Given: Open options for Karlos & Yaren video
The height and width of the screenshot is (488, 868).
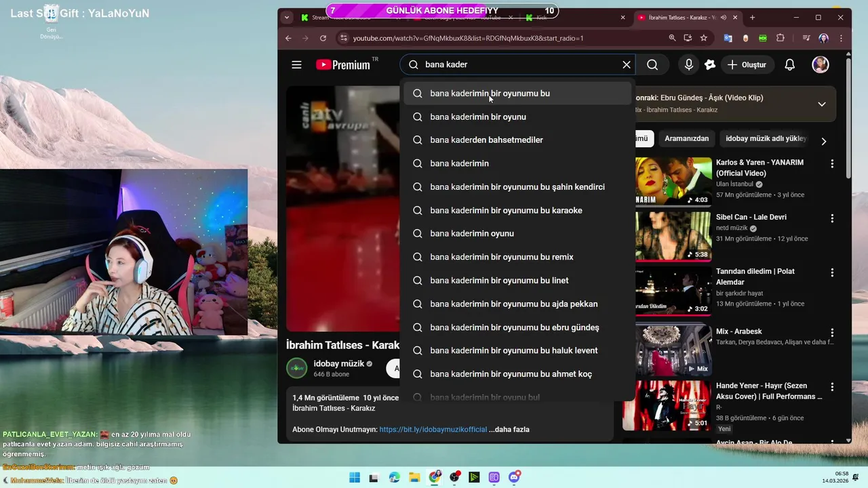Looking at the screenshot, I should [832, 164].
